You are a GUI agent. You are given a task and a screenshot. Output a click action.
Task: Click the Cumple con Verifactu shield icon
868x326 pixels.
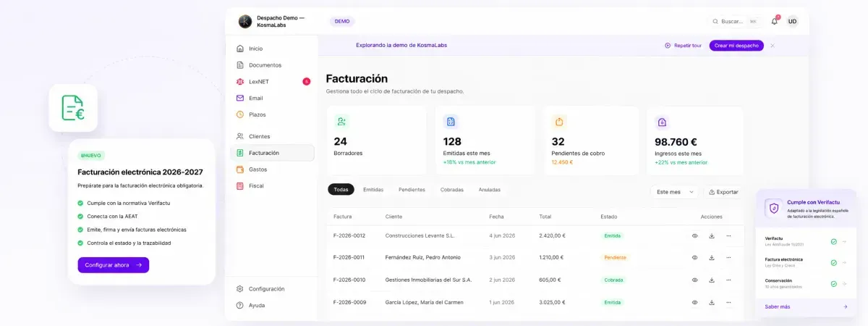(x=774, y=208)
